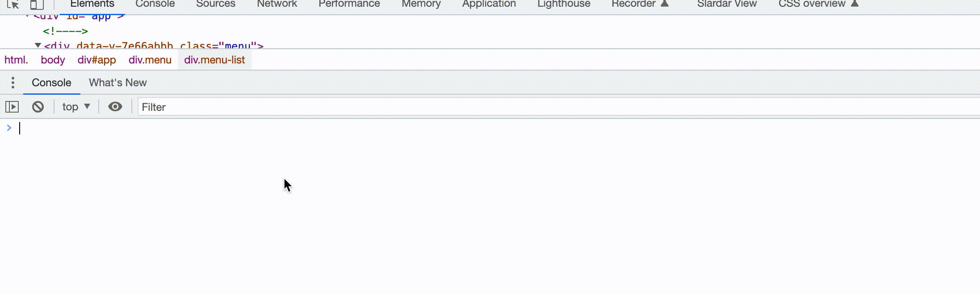Viewport: 980px width, 294px height.
Task: Open the Application tab
Action: [489, 4]
